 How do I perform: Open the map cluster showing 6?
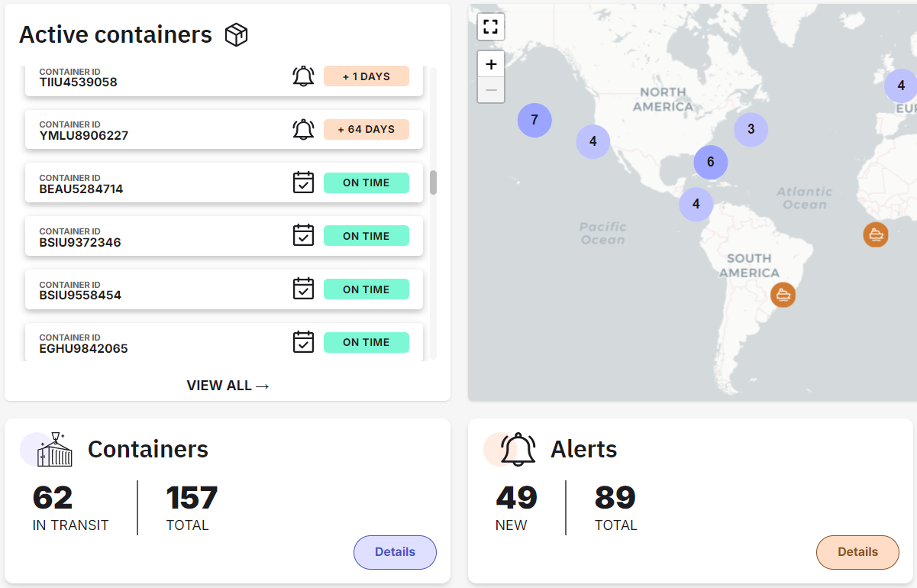pyautogui.click(x=711, y=163)
